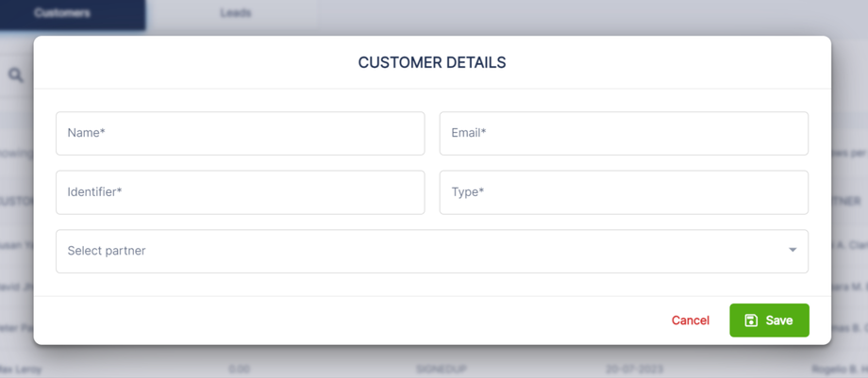The height and width of the screenshot is (378, 868).
Task: Focus the Name input field
Action: pos(240,134)
